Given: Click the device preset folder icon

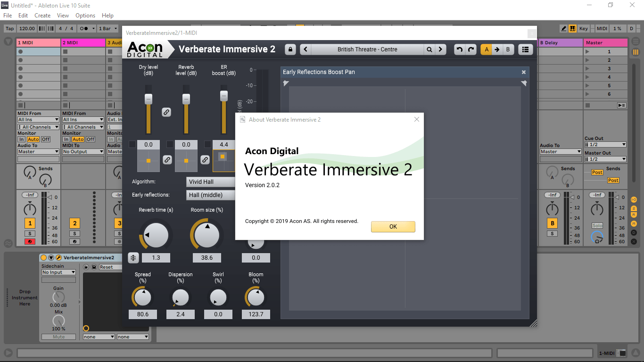Looking at the screenshot, I should [87, 267].
